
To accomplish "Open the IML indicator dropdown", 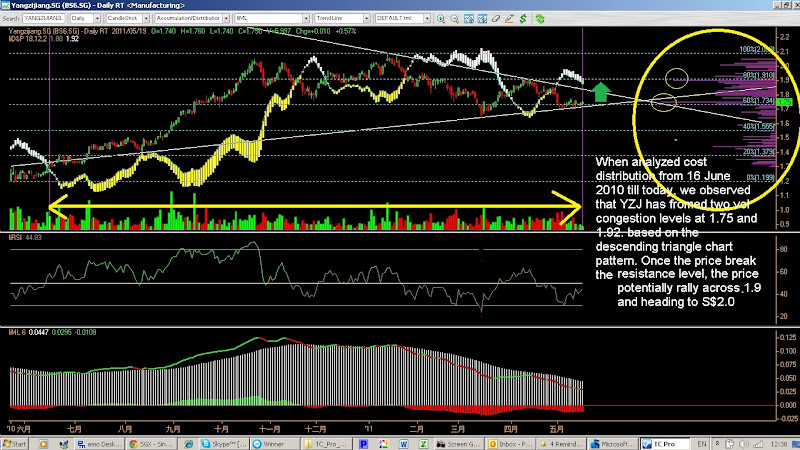I will point(306,18).
